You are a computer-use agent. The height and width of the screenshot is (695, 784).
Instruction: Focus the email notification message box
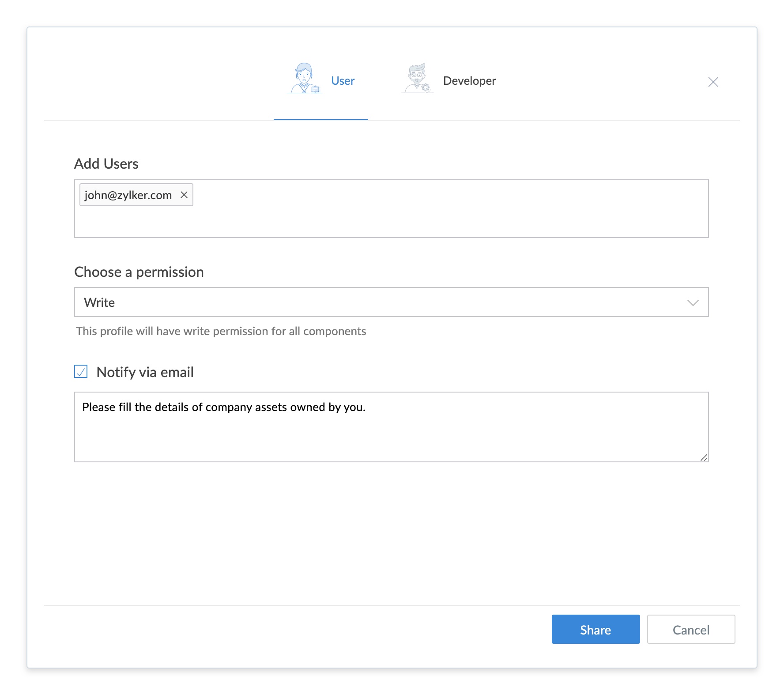point(391,435)
